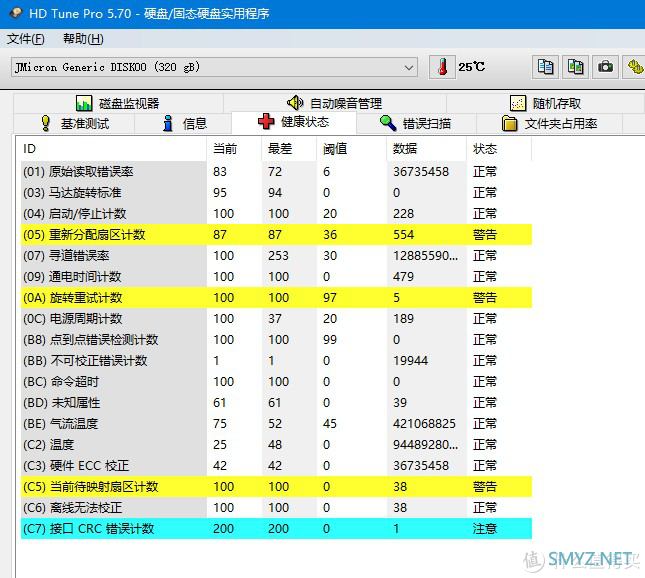
Task: Click the 警告 status in the 0A row
Action: [485, 297]
